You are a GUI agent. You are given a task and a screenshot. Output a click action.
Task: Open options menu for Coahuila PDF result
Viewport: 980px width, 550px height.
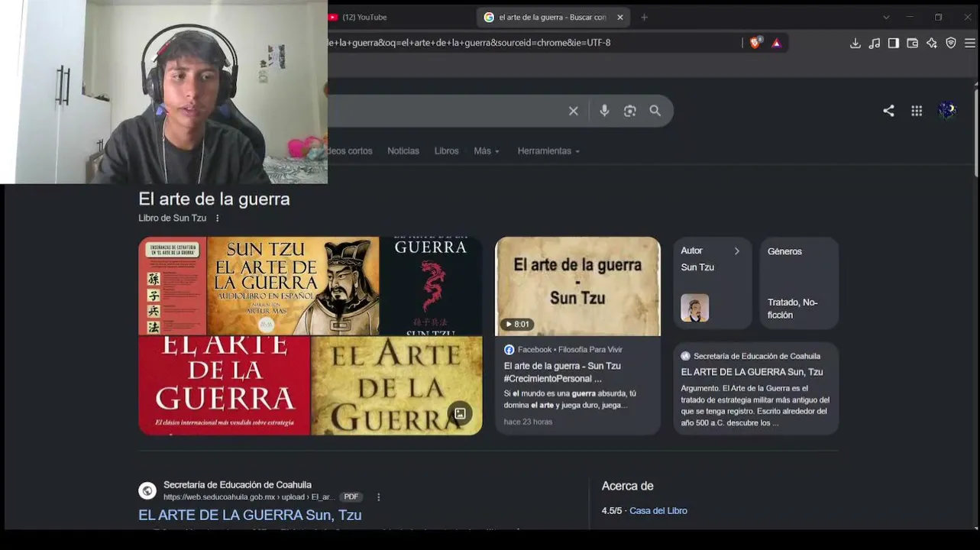click(x=378, y=497)
